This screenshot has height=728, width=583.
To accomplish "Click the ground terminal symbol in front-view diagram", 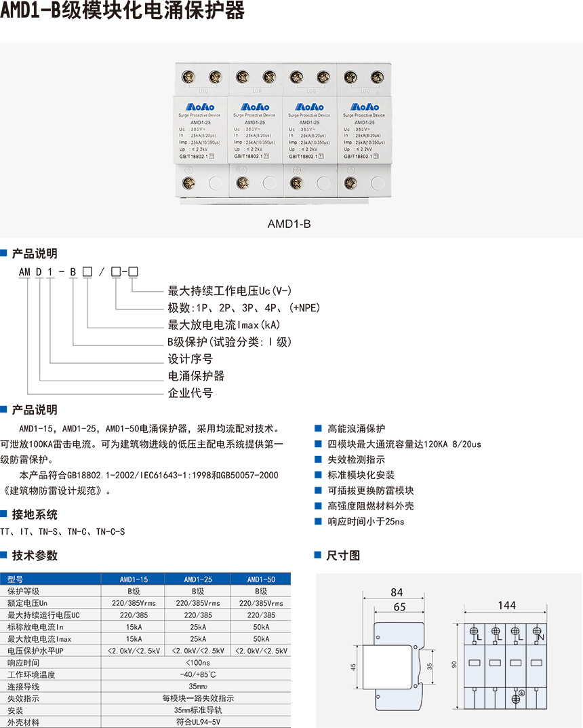I will [517, 696].
